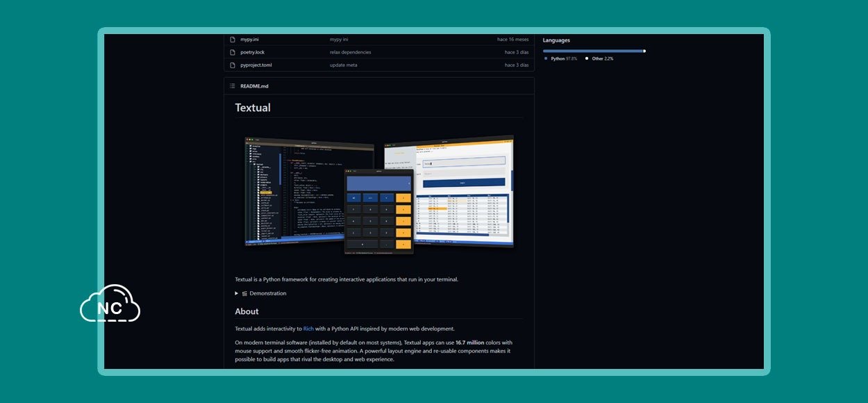868x403 pixels.
Task: Click the Python 97.8% language entry
Action: click(x=564, y=59)
